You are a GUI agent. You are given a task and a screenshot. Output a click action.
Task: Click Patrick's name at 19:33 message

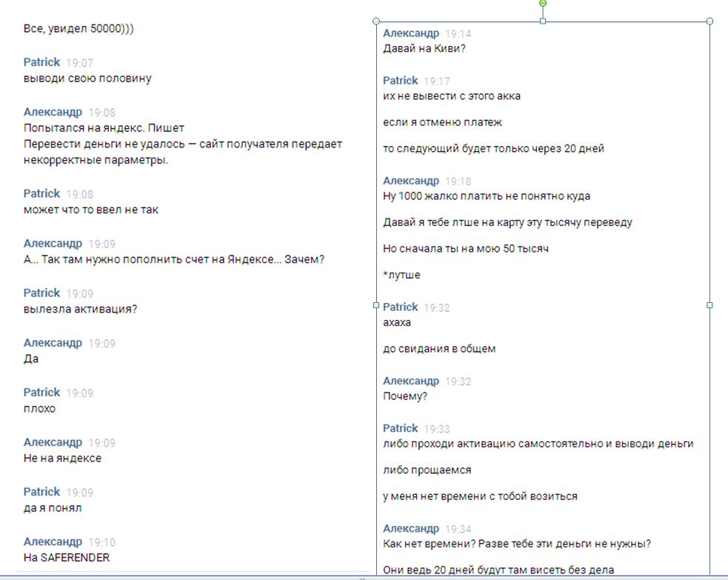coord(400,428)
